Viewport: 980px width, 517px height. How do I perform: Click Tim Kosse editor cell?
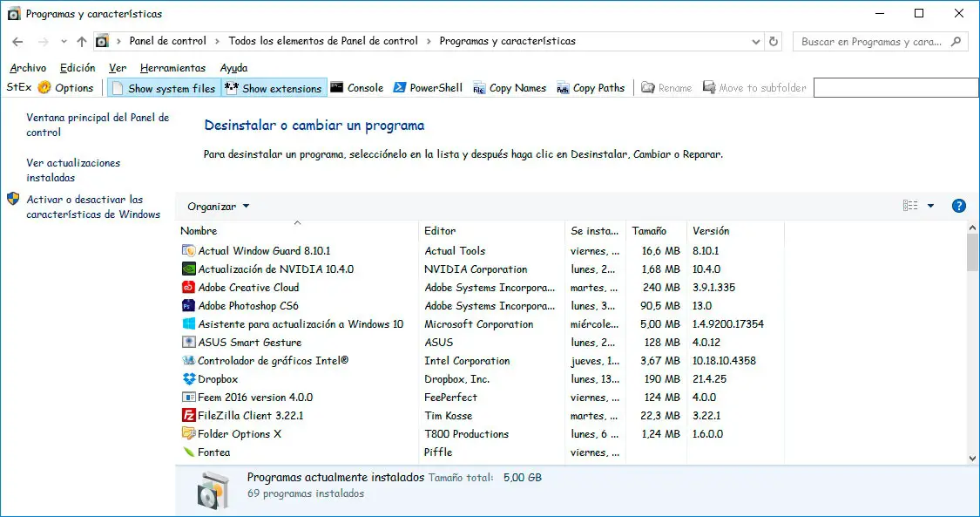point(448,416)
